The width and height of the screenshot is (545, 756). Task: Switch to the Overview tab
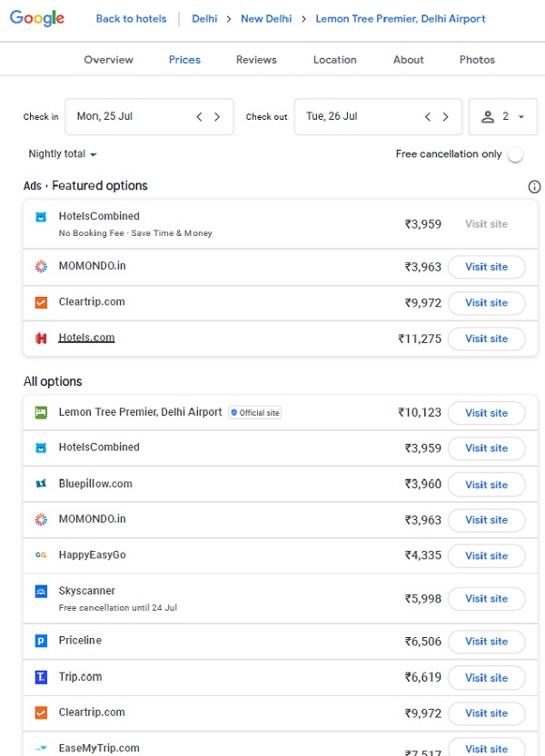[x=109, y=60]
